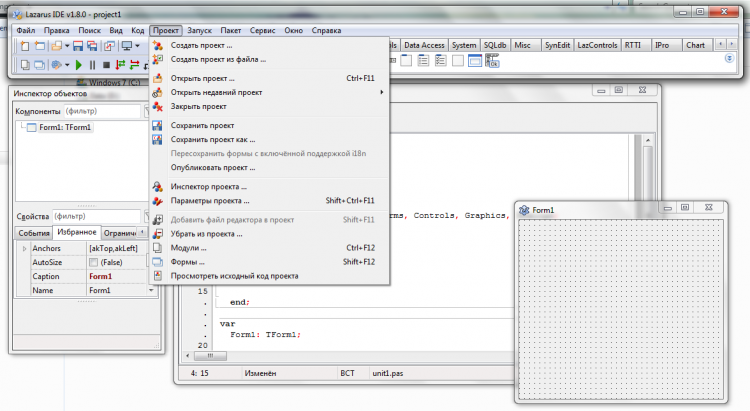Open the Правка menu

pyautogui.click(x=56, y=30)
